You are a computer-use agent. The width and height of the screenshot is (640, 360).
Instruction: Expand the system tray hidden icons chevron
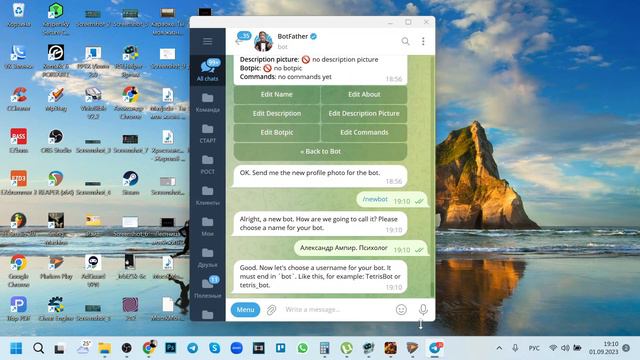pos(499,348)
